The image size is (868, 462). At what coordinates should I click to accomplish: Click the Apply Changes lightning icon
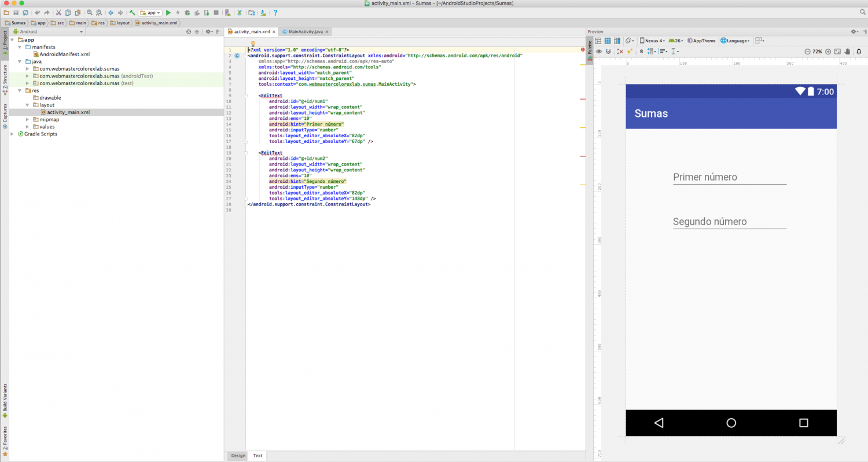point(178,12)
